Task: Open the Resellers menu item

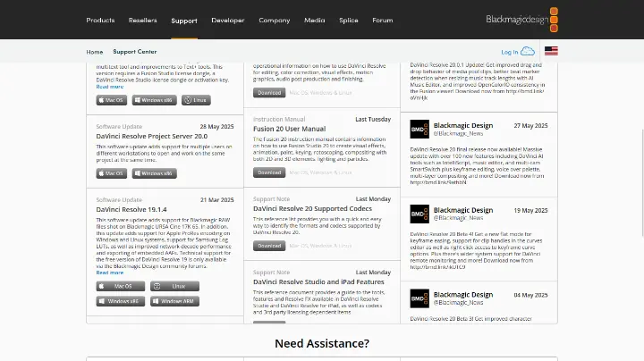Action: pyautogui.click(x=142, y=20)
